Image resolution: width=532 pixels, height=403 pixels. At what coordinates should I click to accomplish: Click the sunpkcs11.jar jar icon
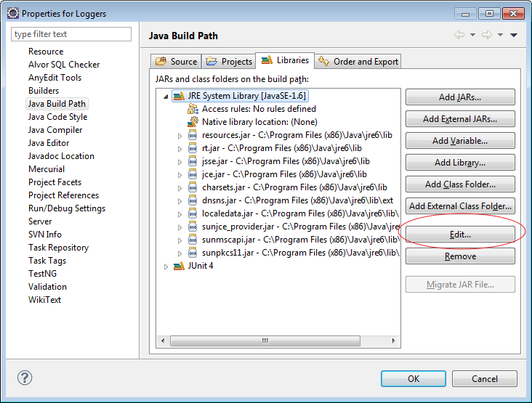(193, 253)
